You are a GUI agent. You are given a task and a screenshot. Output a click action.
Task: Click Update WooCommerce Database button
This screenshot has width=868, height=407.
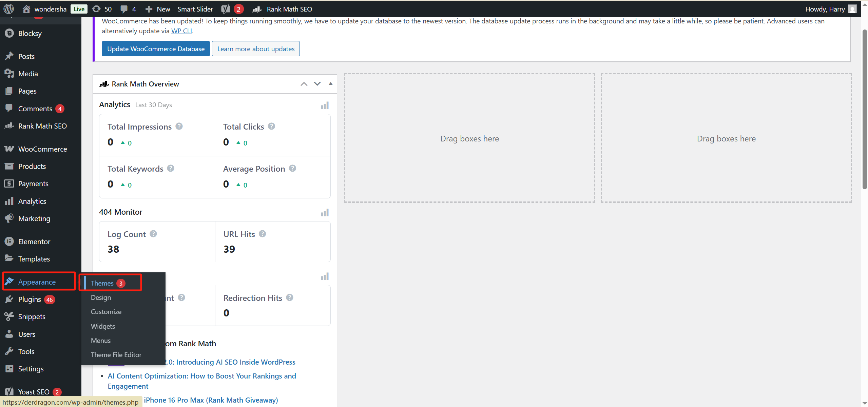(x=156, y=49)
